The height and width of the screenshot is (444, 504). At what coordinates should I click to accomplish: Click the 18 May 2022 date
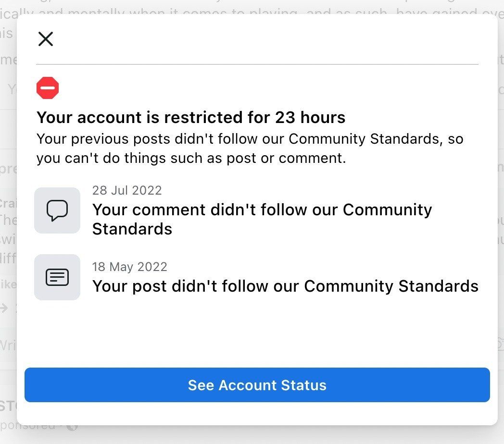[130, 267]
